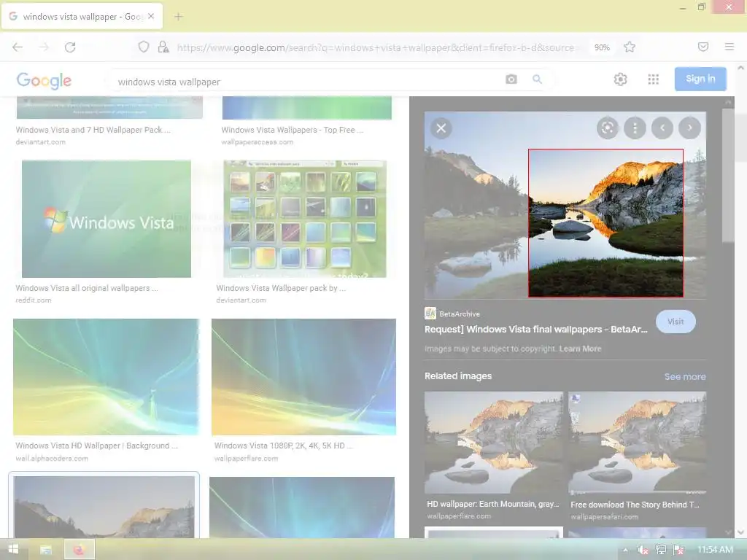
Task: Open Google settings gear
Action: (620, 79)
